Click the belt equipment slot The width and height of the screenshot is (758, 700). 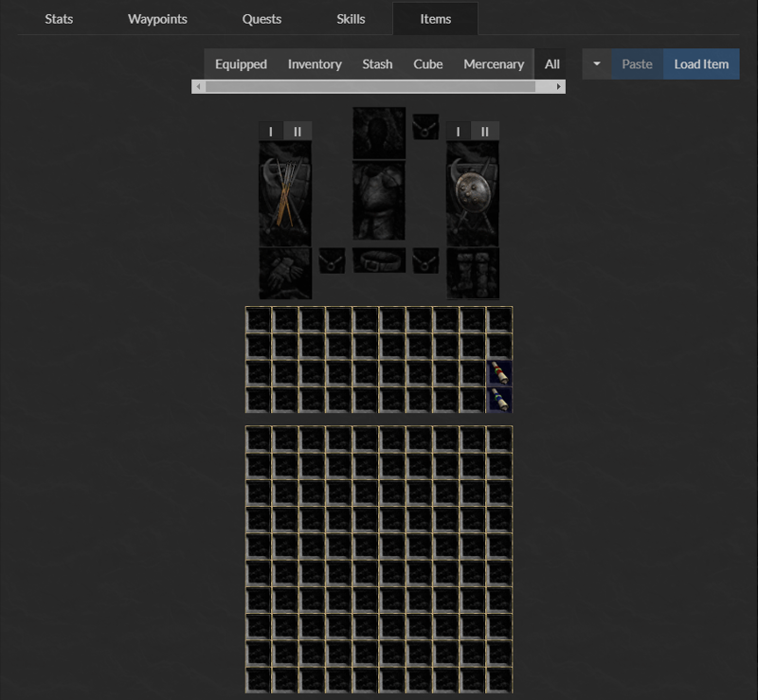coord(379,260)
